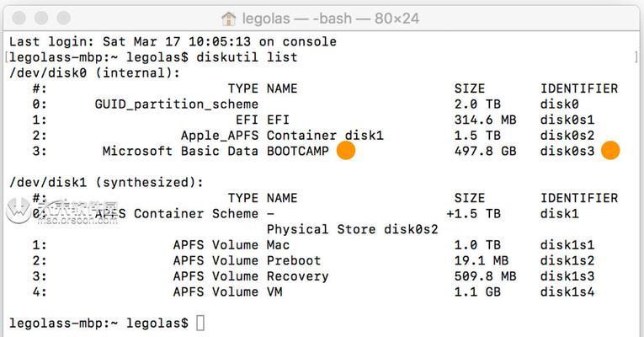Click the orange dot beside disk0s3
The image size is (644, 337).
[610, 151]
